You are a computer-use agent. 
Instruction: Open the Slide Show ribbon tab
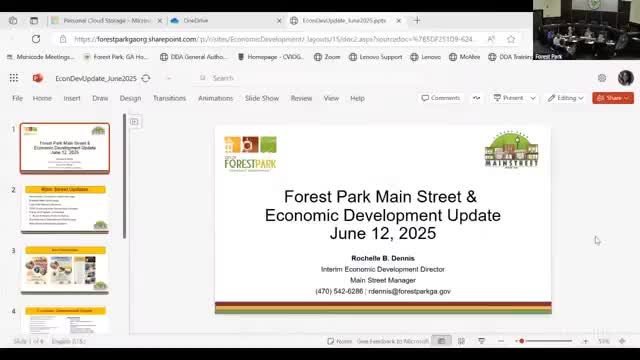pos(262,98)
